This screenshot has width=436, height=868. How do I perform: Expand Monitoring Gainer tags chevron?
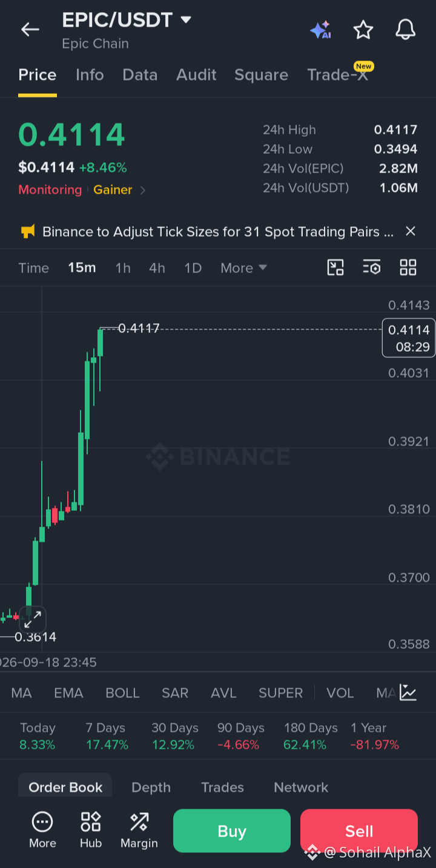(x=143, y=190)
